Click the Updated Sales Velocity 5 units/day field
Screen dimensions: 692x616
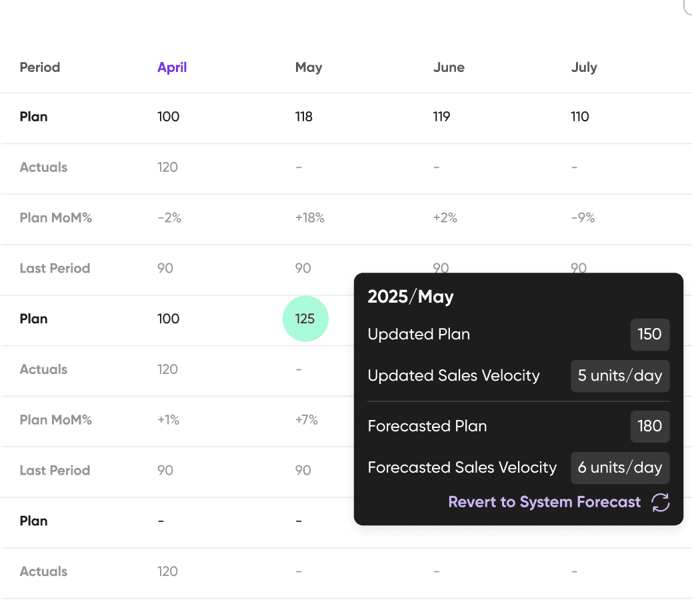tap(620, 376)
